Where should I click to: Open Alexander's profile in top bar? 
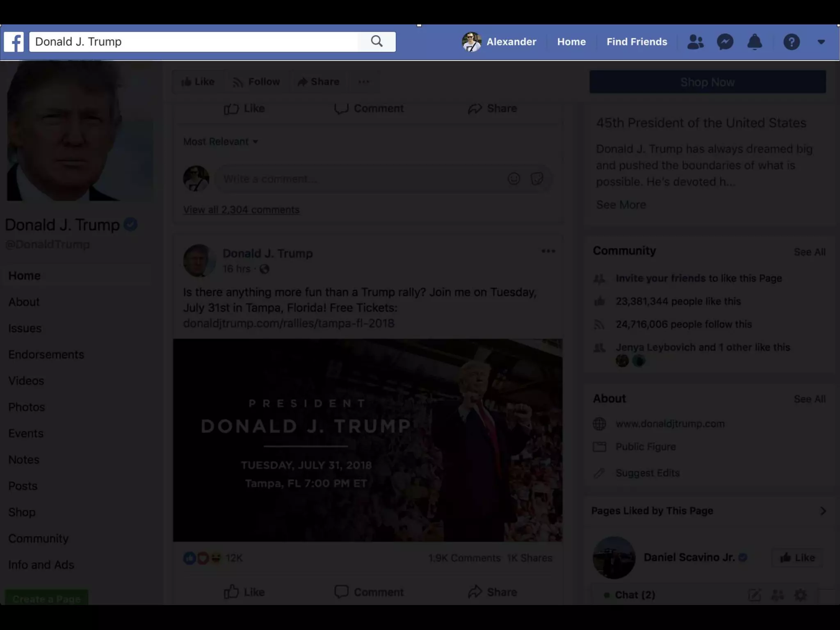pyautogui.click(x=499, y=42)
